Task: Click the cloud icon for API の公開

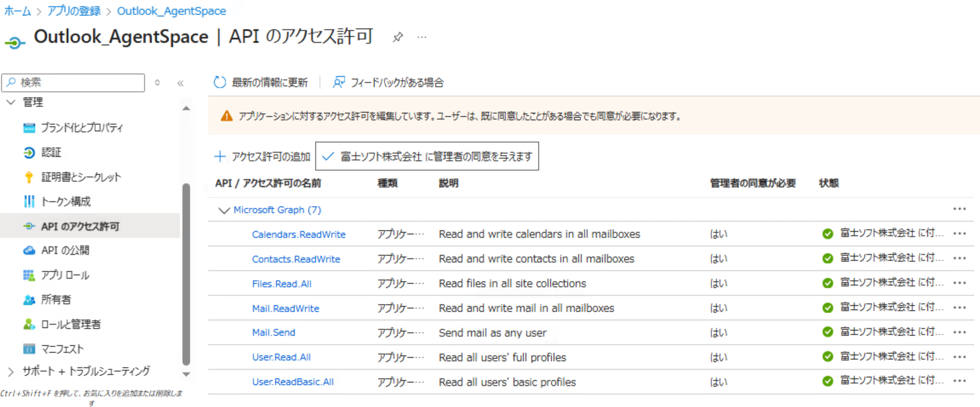Action: pyautogui.click(x=29, y=250)
